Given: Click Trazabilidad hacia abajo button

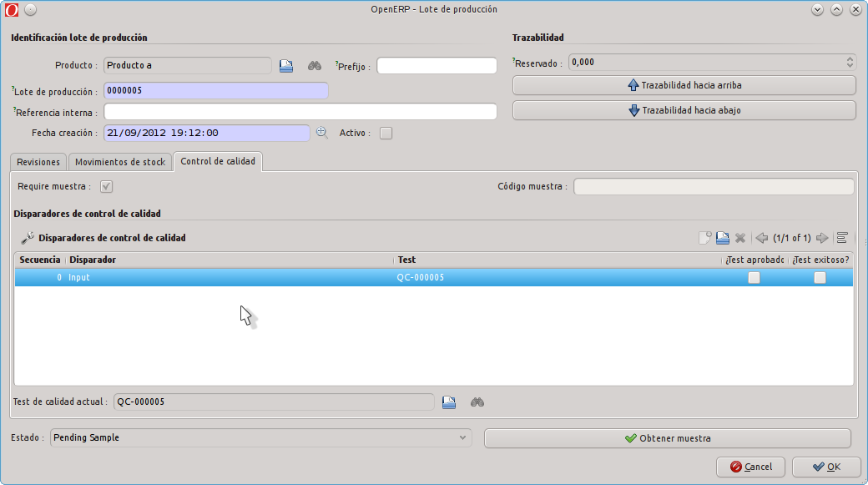Looking at the screenshot, I should (684, 110).
